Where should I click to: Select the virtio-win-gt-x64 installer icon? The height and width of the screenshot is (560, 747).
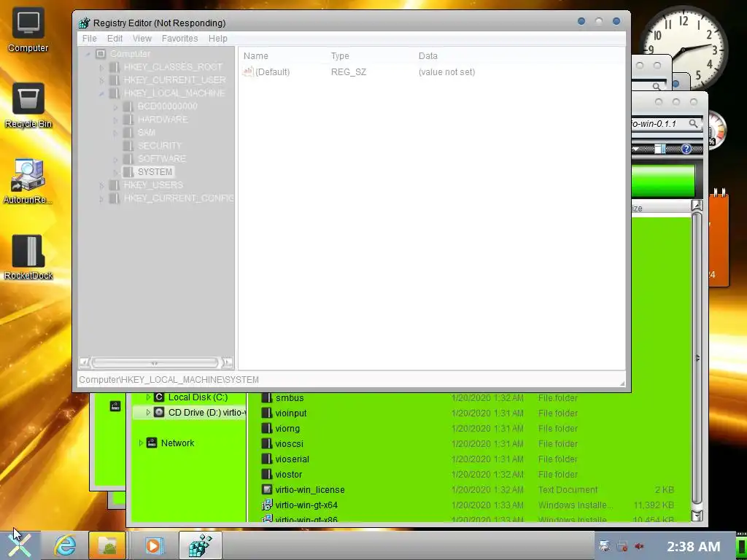(267, 505)
